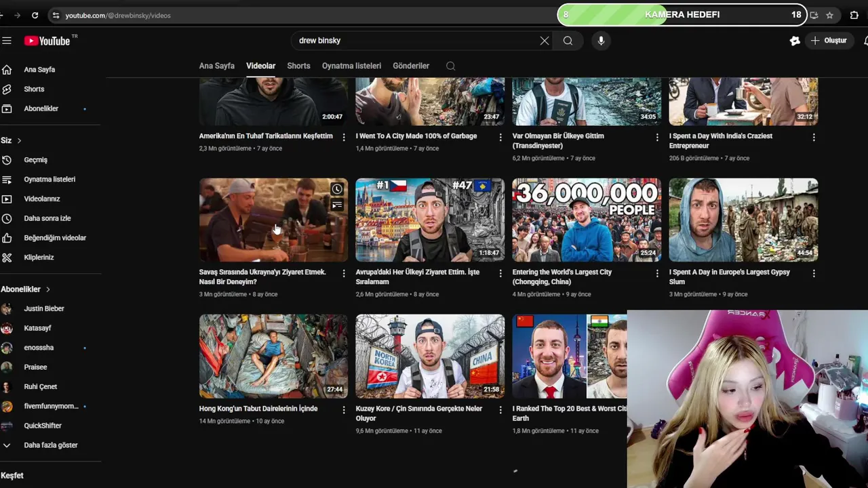Clear the search box with X icon
Viewport: 868px width, 488px height.
[x=545, y=41]
